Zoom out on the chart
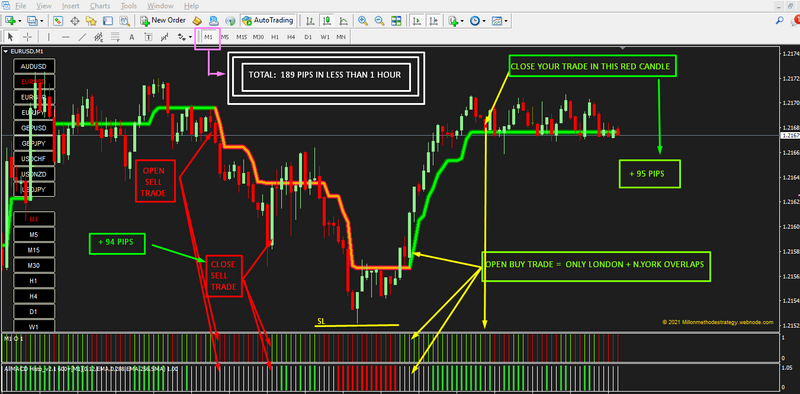This screenshot has height=394, width=800. coord(379,21)
